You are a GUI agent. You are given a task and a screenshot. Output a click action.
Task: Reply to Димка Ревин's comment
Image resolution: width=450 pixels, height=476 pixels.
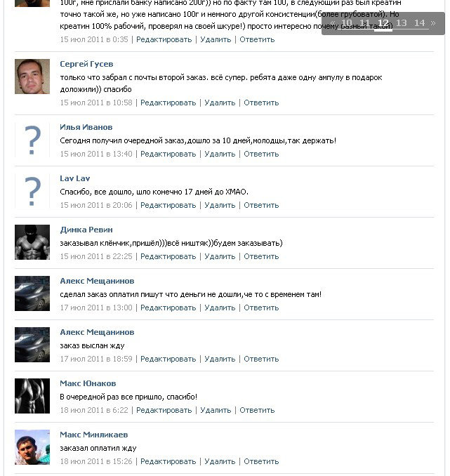click(261, 256)
